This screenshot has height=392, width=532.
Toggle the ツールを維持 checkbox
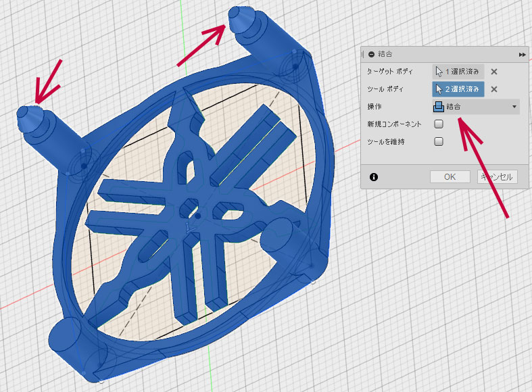(x=439, y=142)
